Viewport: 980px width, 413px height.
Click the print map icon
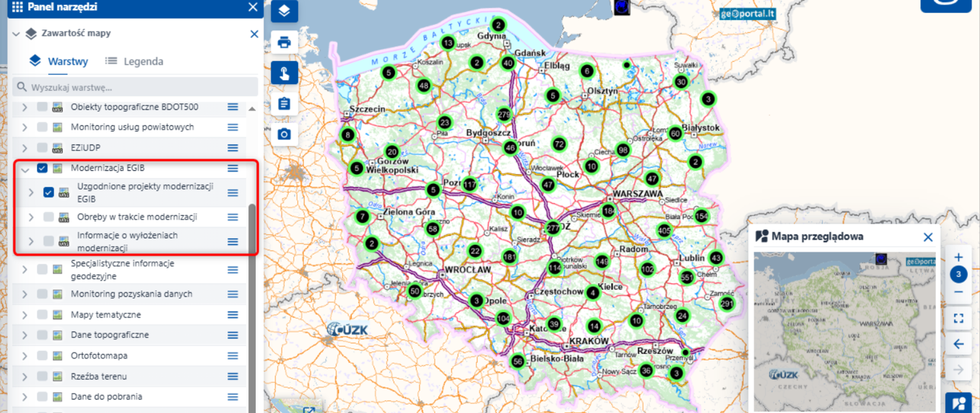[284, 42]
